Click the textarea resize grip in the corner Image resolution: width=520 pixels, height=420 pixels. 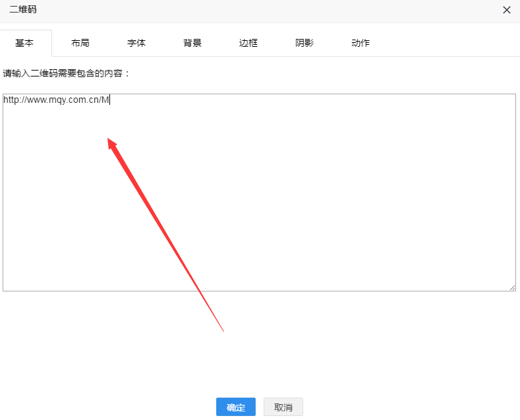click(512, 287)
